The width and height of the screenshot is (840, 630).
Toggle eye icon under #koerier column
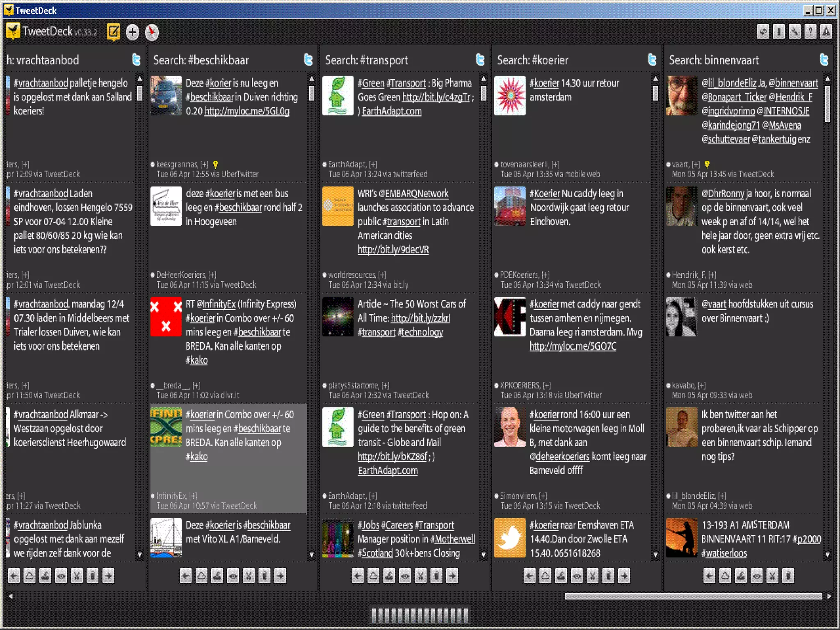577,576
